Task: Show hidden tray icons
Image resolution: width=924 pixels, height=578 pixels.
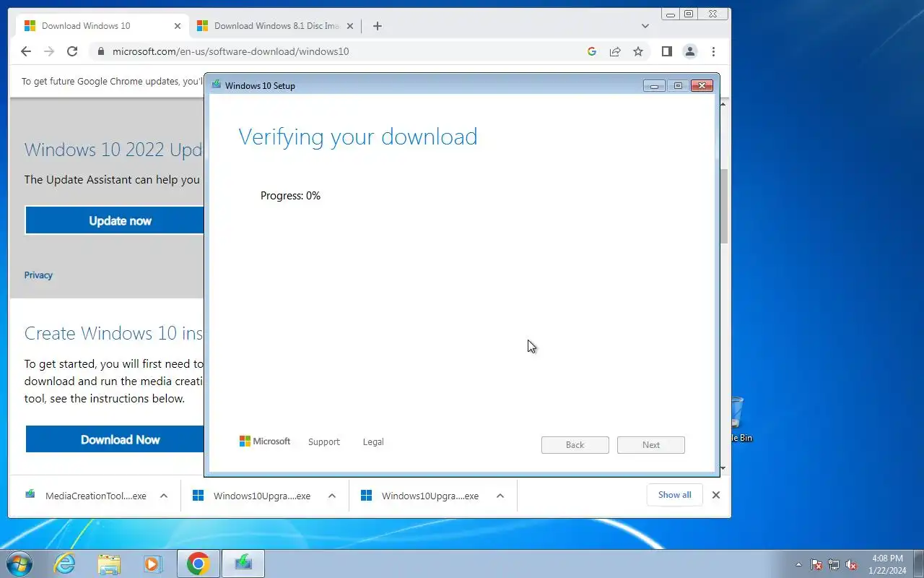Action: (798, 564)
